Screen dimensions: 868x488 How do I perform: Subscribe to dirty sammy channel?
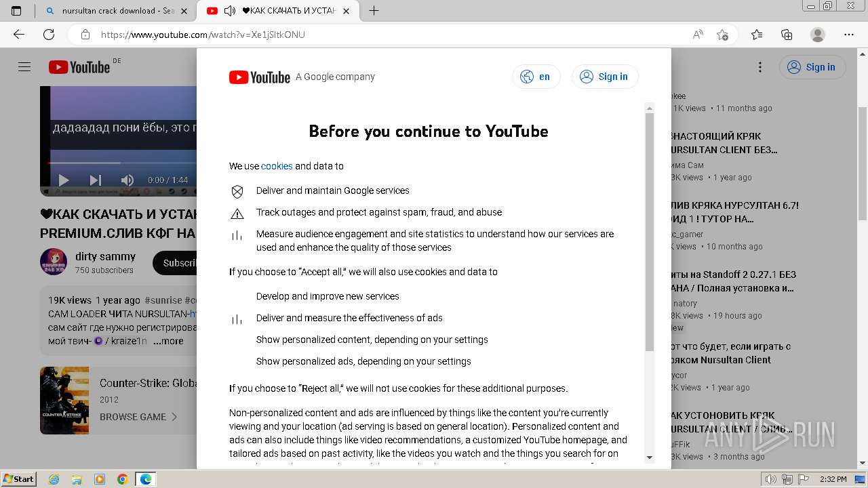click(x=175, y=263)
